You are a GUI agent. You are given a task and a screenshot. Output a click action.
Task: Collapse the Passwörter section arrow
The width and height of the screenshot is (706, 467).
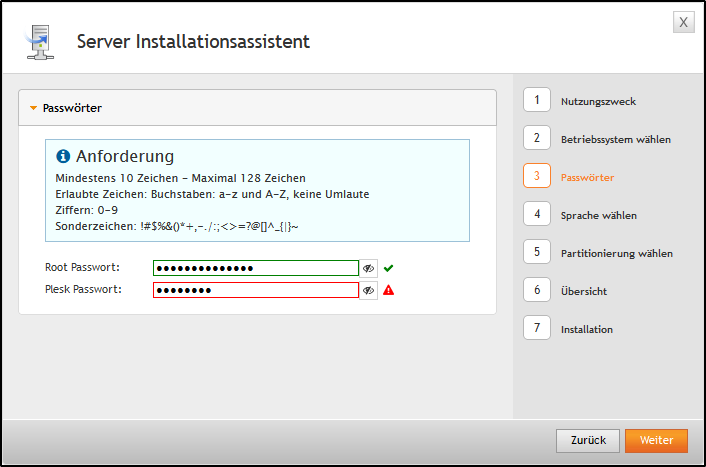[x=33, y=108]
